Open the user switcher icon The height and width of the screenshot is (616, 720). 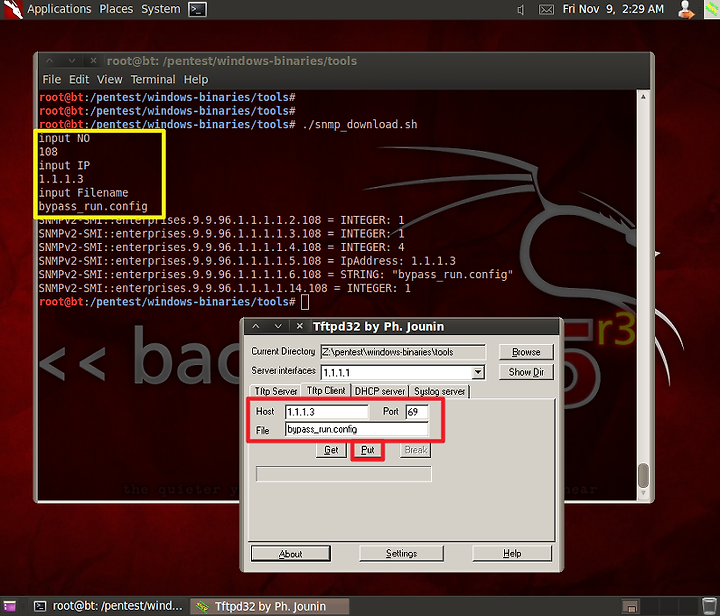(x=686, y=10)
